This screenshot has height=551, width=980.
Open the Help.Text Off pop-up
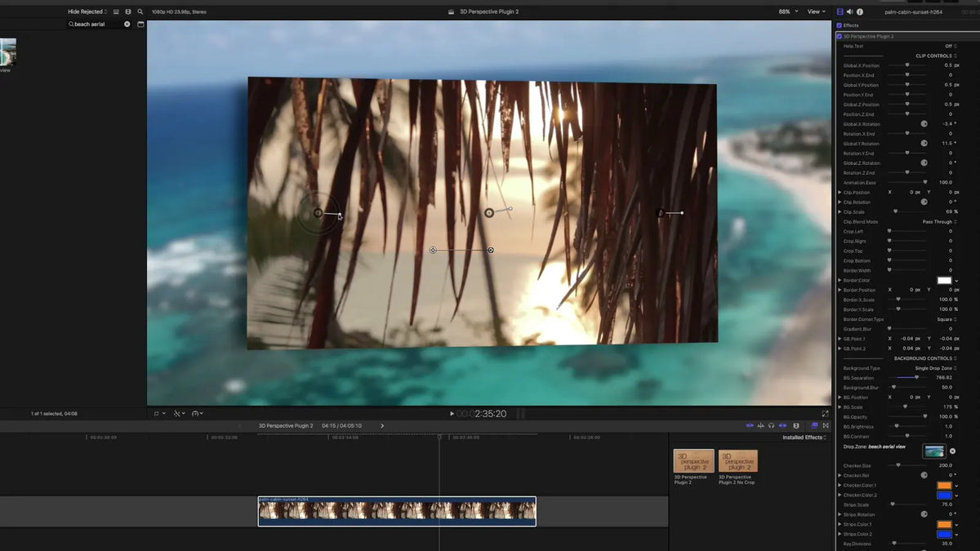point(951,47)
